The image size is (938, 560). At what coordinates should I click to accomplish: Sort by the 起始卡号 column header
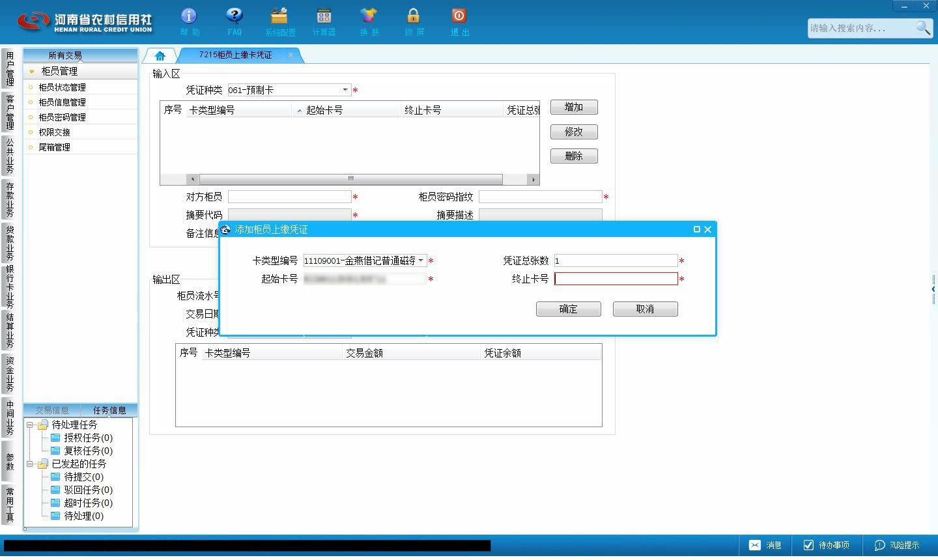[324, 110]
